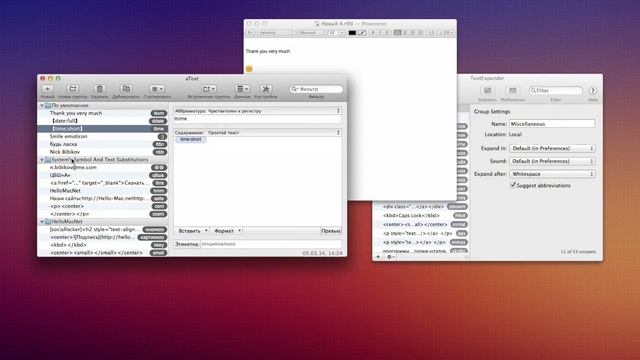Image resolution: width=640 pixels, height=360 pixels.
Task: Toggle the 'Suggest abbreviations' checkbox
Action: [513, 185]
